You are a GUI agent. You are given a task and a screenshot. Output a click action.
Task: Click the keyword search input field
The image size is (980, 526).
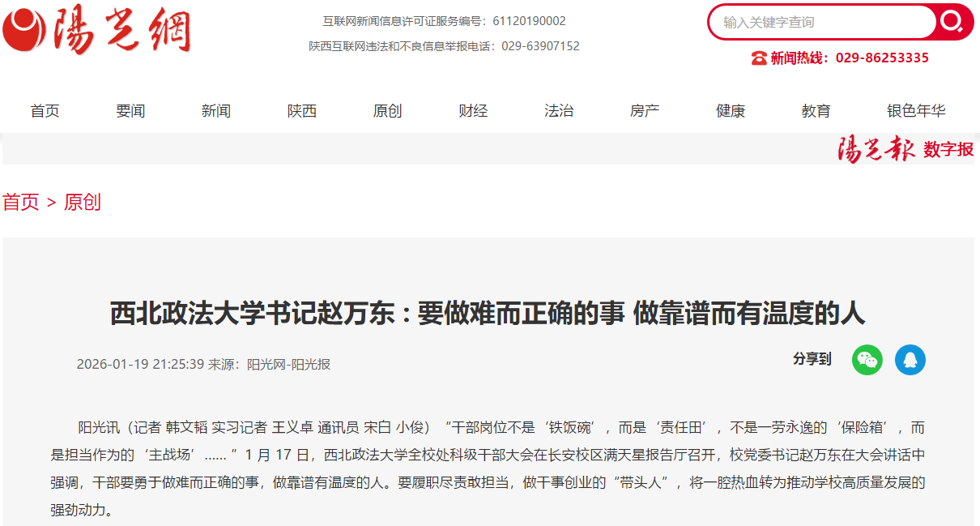[820, 23]
